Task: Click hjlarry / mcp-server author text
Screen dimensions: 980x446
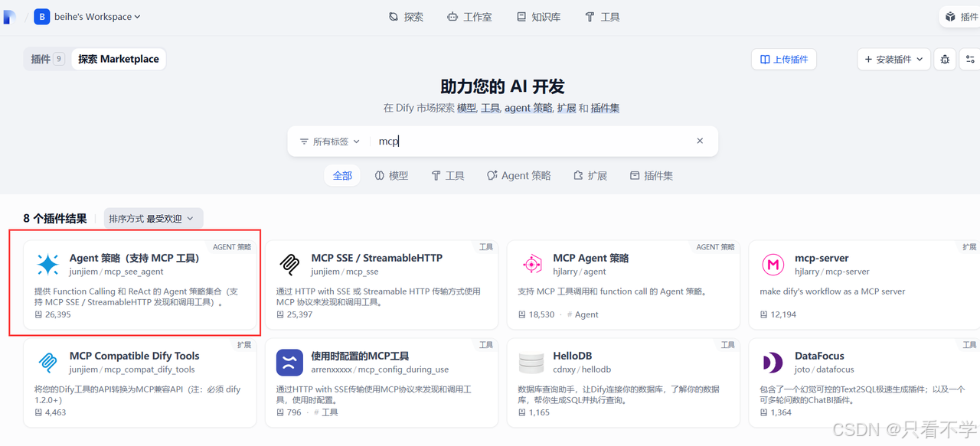Action: pos(832,272)
